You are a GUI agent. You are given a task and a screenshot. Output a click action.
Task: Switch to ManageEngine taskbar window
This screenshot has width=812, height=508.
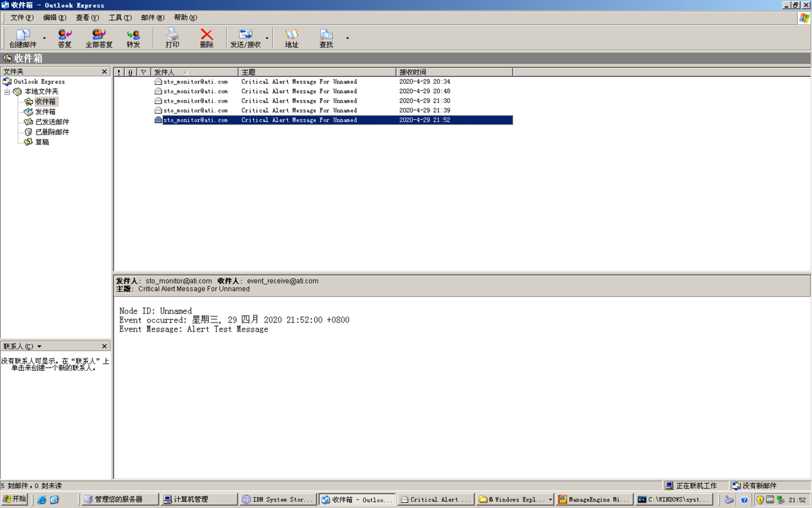594,499
